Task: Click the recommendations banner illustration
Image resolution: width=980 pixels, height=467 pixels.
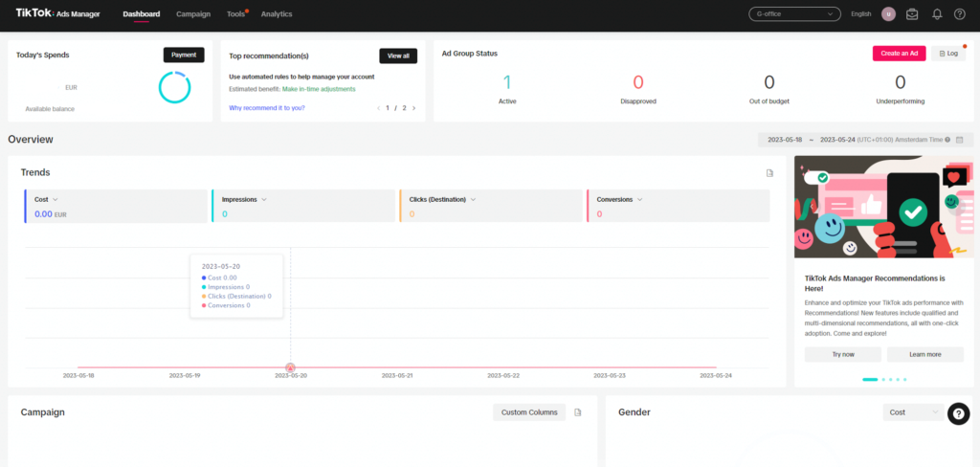Action: [x=883, y=207]
